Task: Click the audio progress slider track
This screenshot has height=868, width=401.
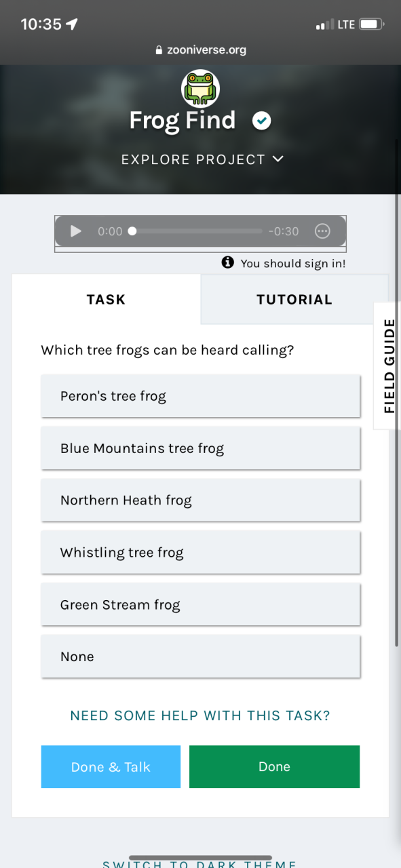Action: [197, 231]
